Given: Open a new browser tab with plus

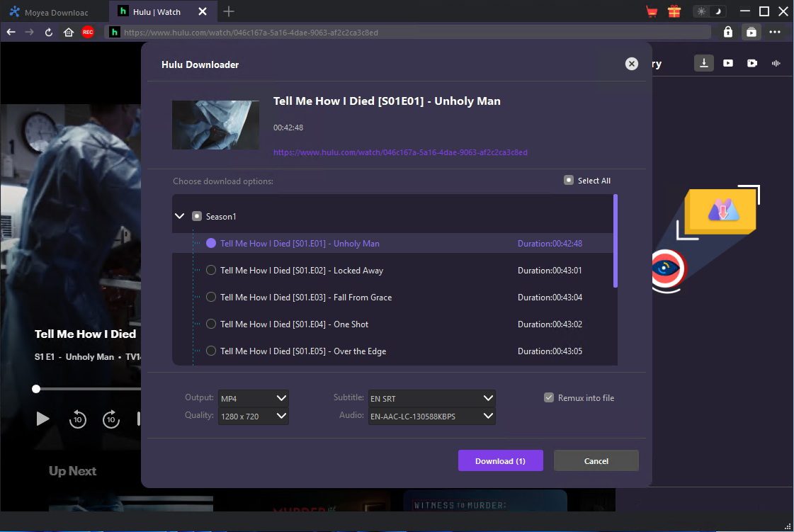Looking at the screenshot, I should click(229, 11).
